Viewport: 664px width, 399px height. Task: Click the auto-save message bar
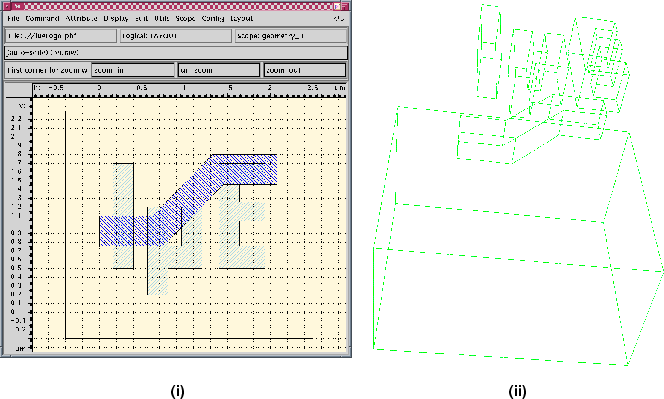click(176, 53)
